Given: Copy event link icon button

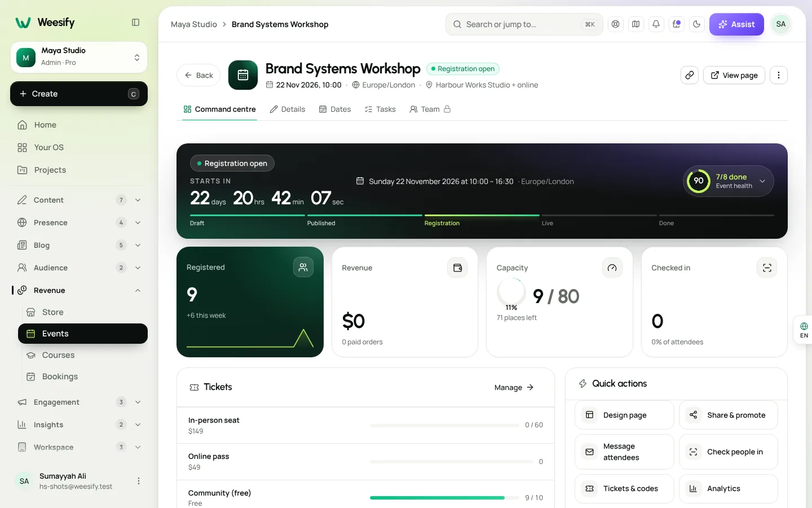Looking at the screenshot, I should click(690, 75).
